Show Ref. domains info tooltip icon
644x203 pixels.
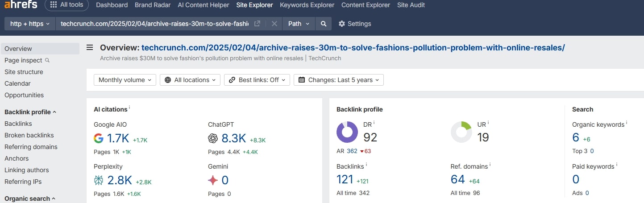(x=490, y=165)
